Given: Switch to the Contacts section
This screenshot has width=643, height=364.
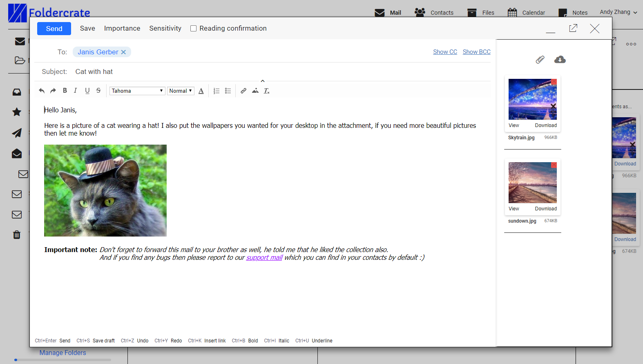Looking at the screenshot, I should click(x=434, y=13).
